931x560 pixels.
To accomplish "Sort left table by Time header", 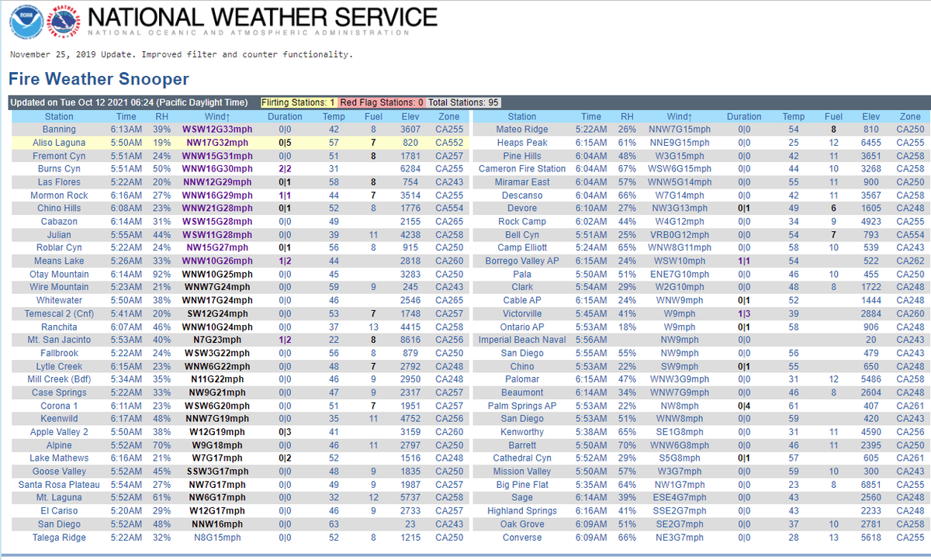I will [126, 116].
